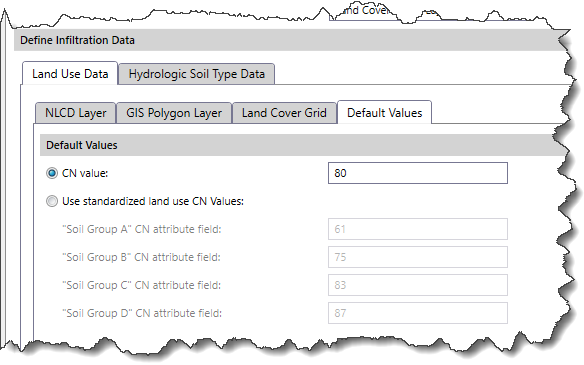This screenshot has width=584, height=365.
Task: Click the "Soil Group B" CN attribute label
Action: click(x=142, y=257)
